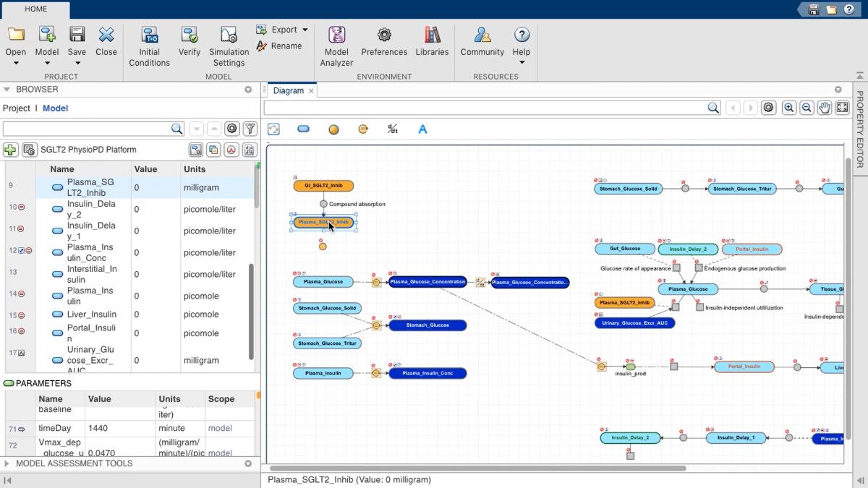Click the Initial Conditions icon
The width and height of the screenshot is (868, 488).
[149, 46]
